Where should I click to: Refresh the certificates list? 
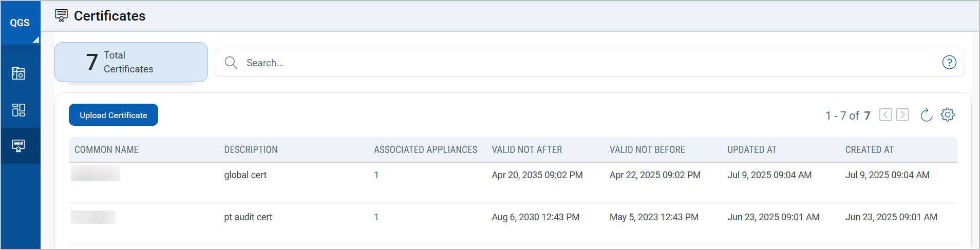[926, 115]
